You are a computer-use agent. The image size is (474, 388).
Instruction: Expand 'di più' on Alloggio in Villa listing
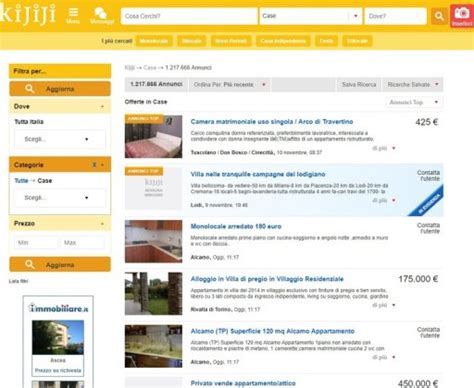click(384, 305)
